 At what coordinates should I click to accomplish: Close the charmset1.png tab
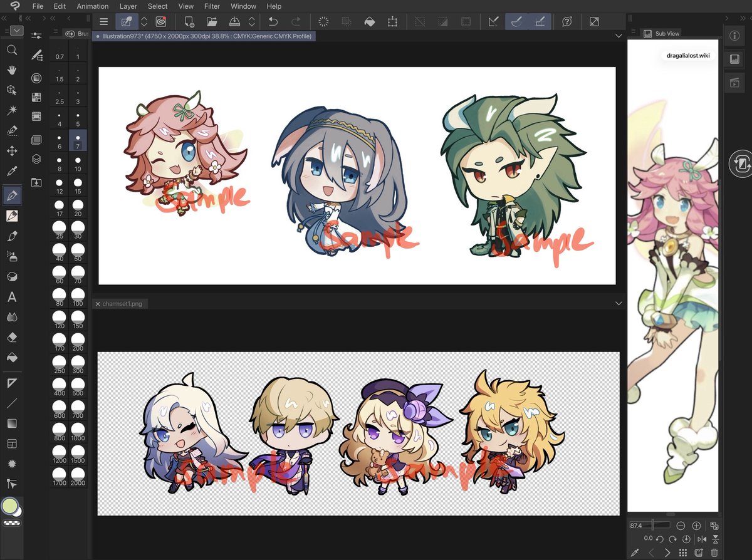coord(97,304)
